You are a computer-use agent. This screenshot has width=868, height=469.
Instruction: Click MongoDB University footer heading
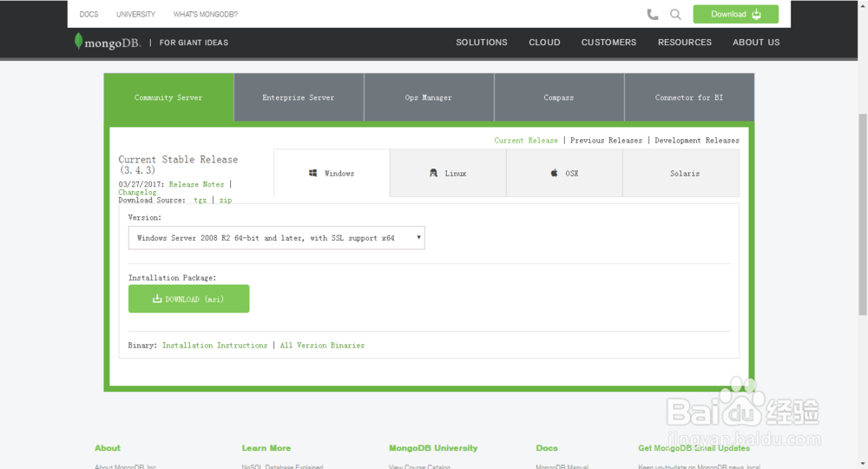point(433,448)
